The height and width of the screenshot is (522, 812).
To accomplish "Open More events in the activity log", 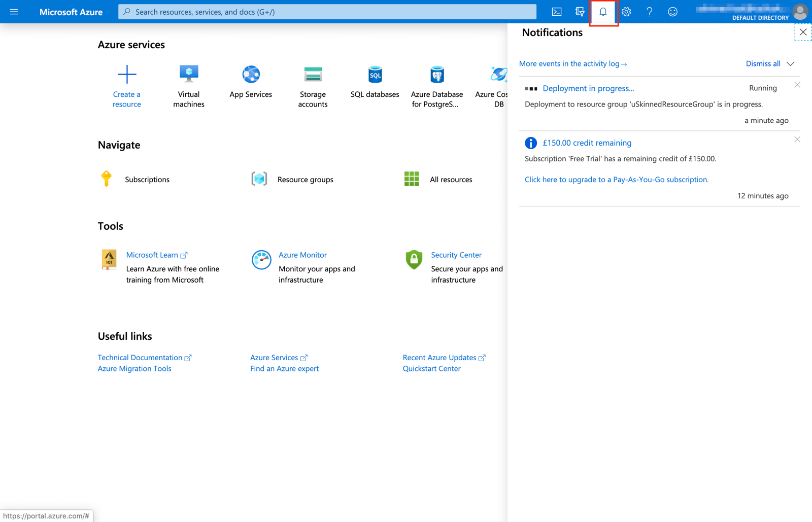I will (x=573, y=63).
